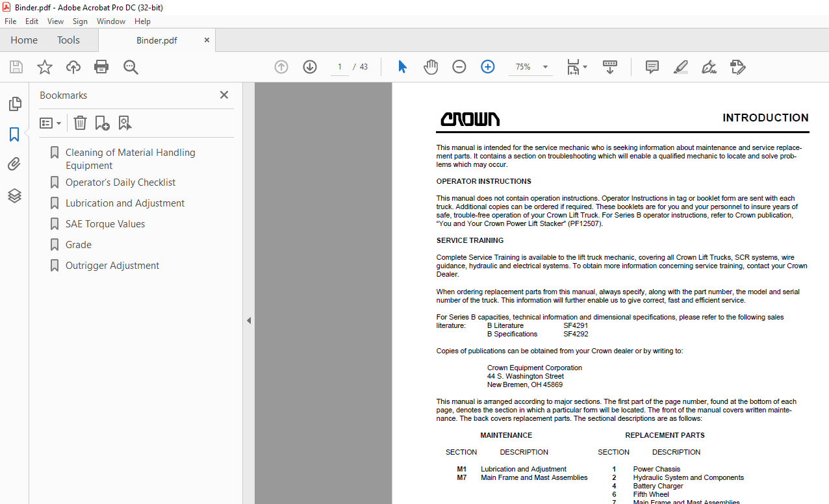This screenshot has width=829, height=504.
Task: Zoom in with the plus button
Action: point(488,67)
